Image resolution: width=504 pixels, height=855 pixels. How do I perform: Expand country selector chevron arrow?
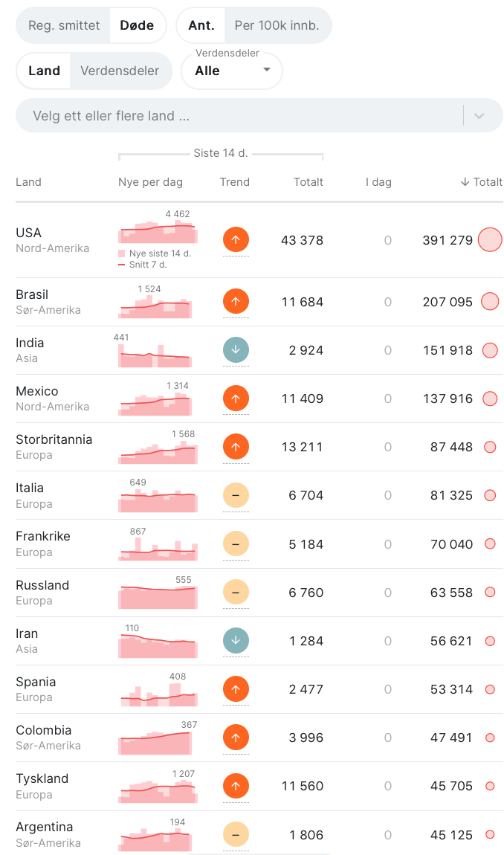coord(479,115)
